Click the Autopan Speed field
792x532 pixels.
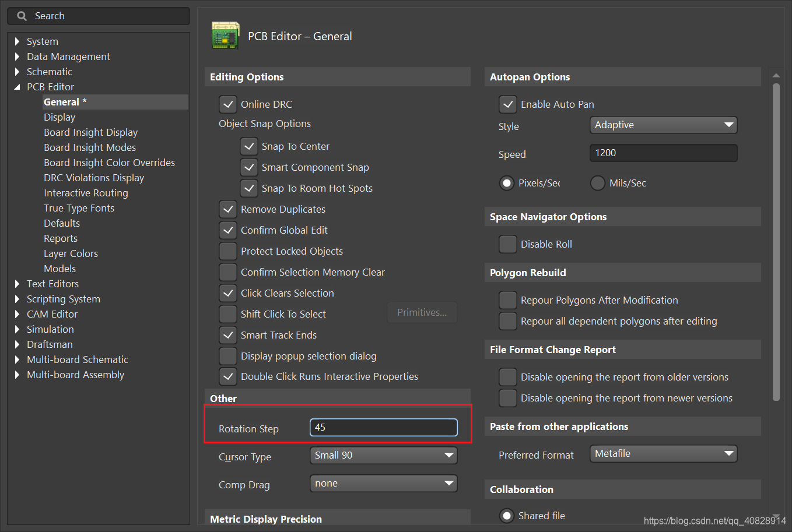point(663,153)
